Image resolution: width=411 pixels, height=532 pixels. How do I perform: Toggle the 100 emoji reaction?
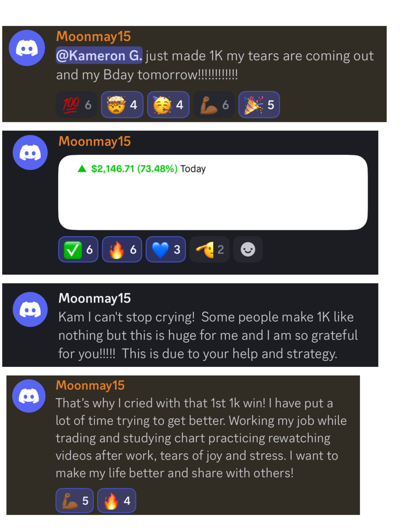click(x=76, y=105)
